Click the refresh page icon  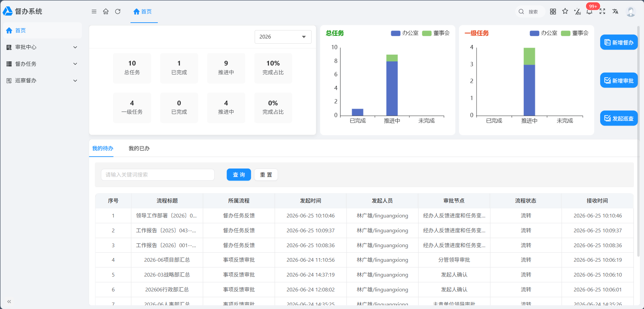(118, 11)
